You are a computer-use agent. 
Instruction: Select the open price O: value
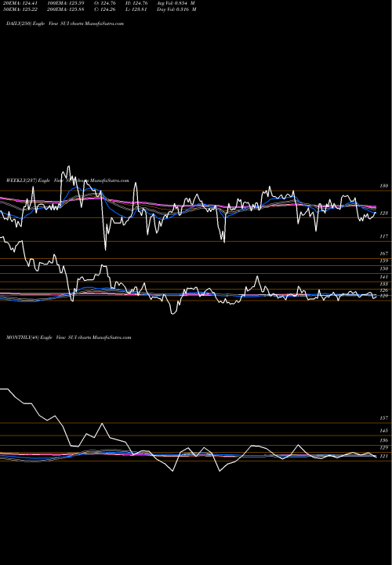(x=105, y=3)
